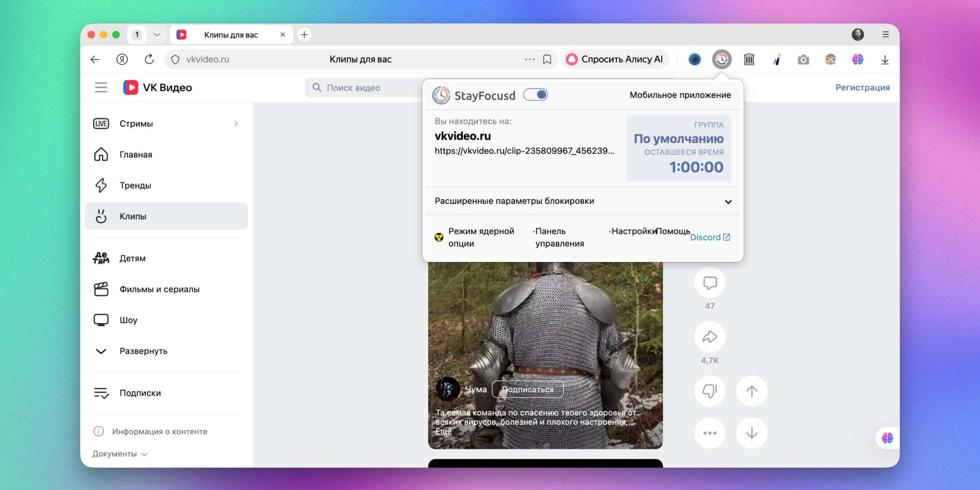Screen dimensions: 980x490
Task: Open tab group counter 1
Action: click(137, 35)
